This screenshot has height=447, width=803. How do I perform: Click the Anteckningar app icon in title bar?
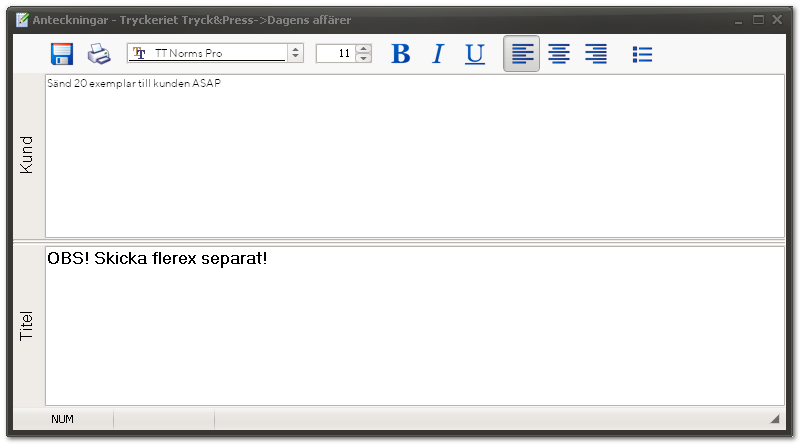point(22,20)
